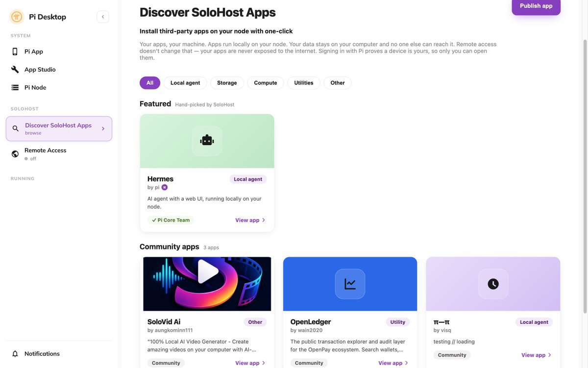Click the Notifications bell icon

tap(15, 354)
